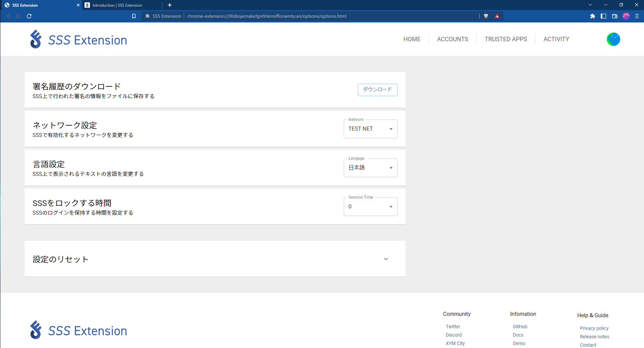Click the Help & Guide footer heading
Image resolution: width=644 pixels, height=348 pixels.
tap(593, 315)
